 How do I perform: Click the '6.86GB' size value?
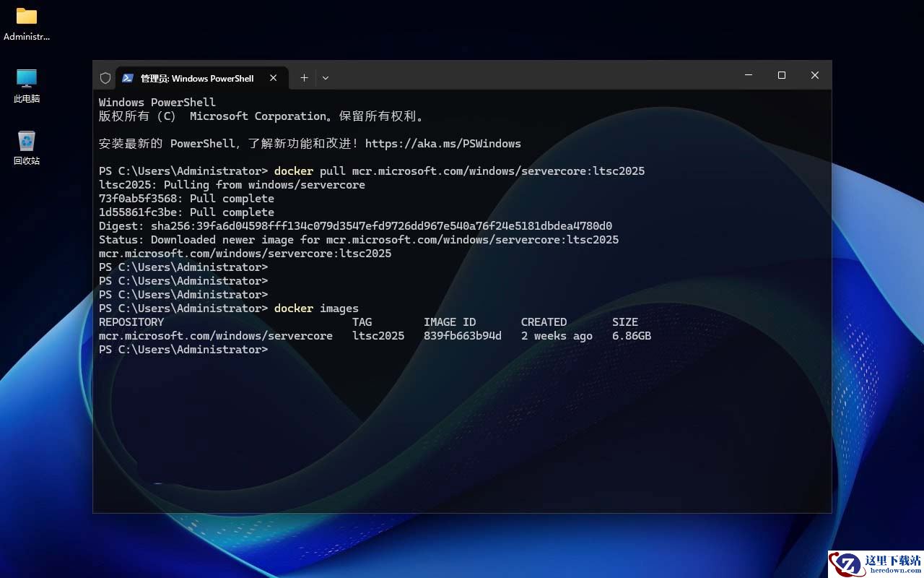(632, 336)
